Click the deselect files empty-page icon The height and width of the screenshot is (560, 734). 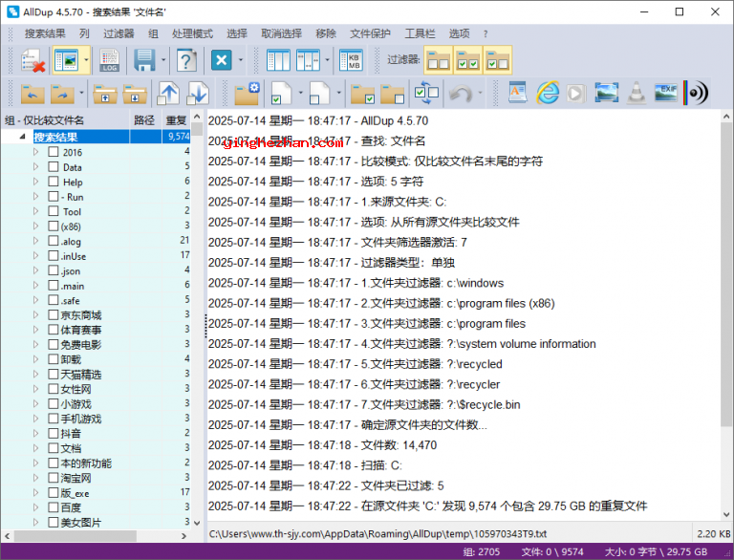[x=320, y=93]
